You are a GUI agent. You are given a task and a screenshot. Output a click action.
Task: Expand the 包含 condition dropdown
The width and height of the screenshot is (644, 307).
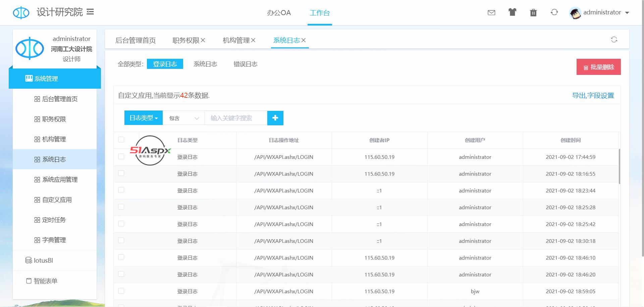point(183,118)
